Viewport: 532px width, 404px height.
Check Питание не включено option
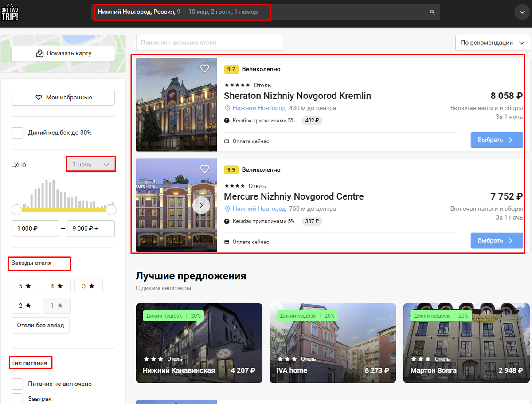(x=17, y=384)
